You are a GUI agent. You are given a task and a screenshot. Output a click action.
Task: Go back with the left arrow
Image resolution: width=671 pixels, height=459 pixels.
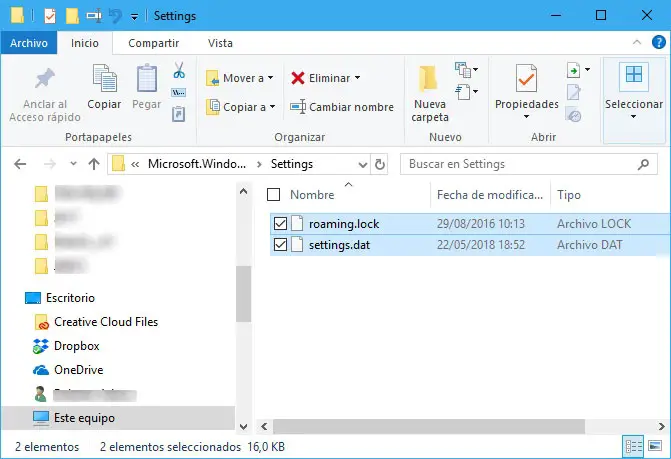20,164
